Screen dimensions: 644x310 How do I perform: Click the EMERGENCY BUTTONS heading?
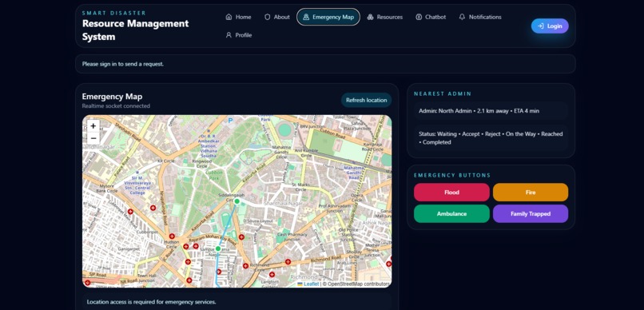click(452, 175)
